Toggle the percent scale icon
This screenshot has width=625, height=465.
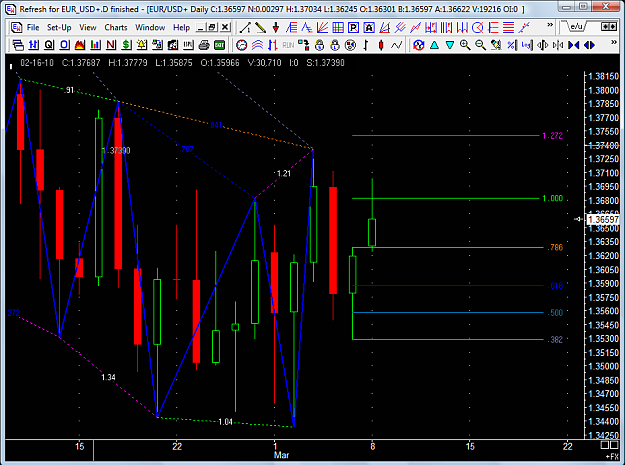(x=511, y=45)
